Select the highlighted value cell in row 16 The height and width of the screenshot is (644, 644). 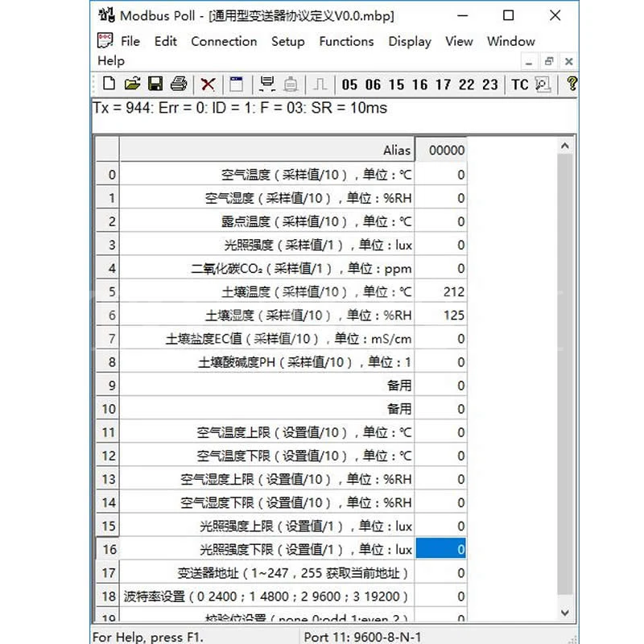440,549
